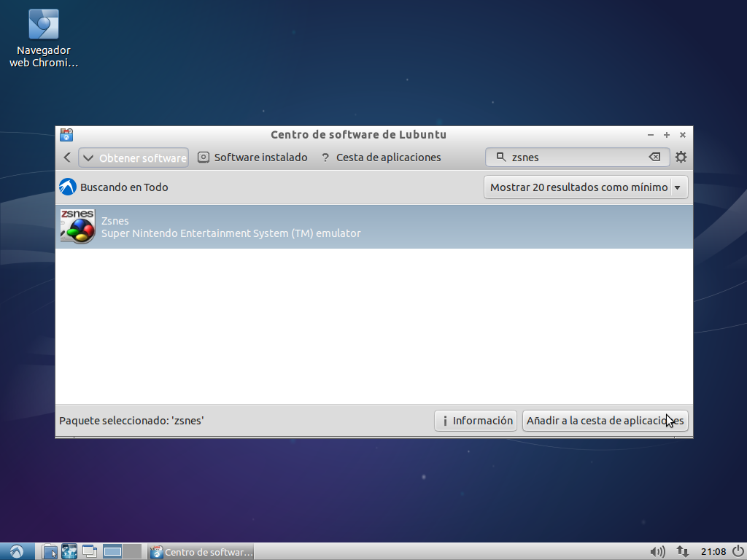Open the Lubuntu start menu
This screenshot has width=747, height=560.
(x=16, y=552)
